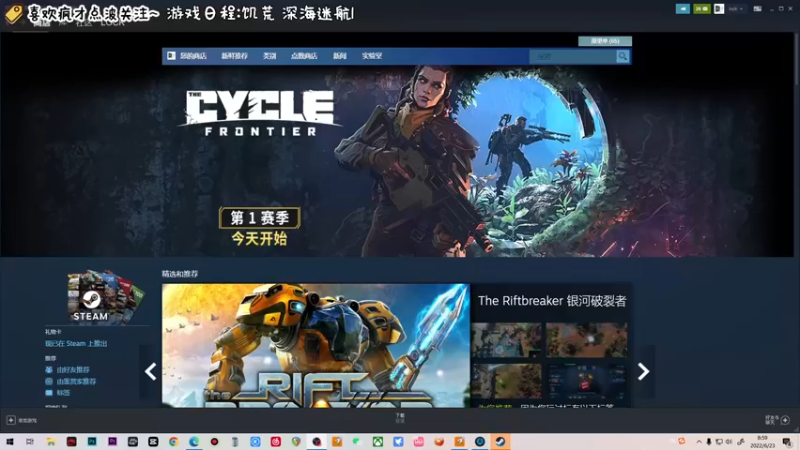Click the user avatar image
The width and height of the screenshot is (800, 450).
(x=719, y=9)
